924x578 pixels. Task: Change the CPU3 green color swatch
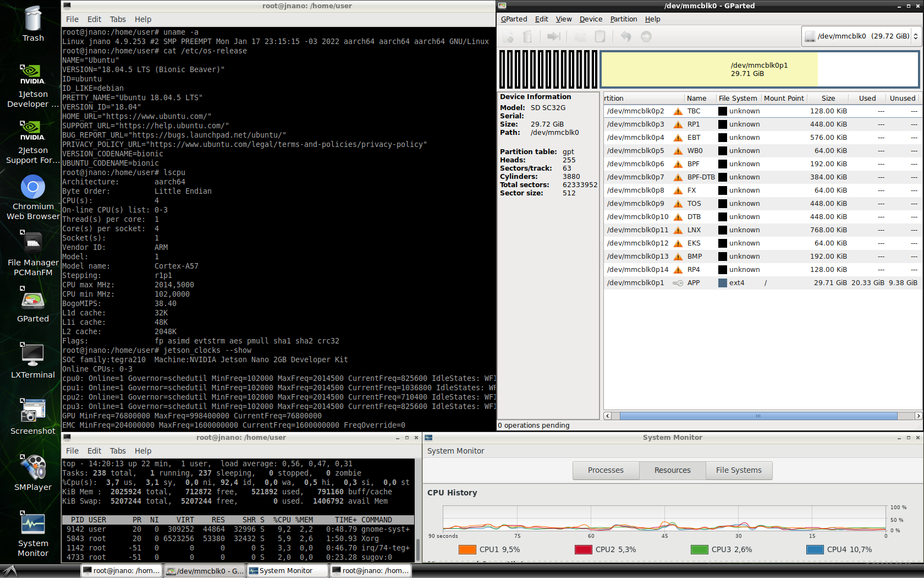699,549
